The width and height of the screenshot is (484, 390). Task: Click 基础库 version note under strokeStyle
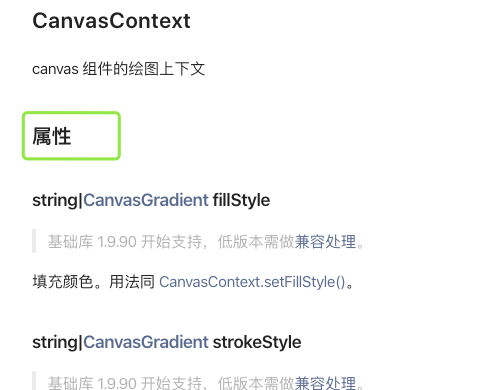coord(206,383)
